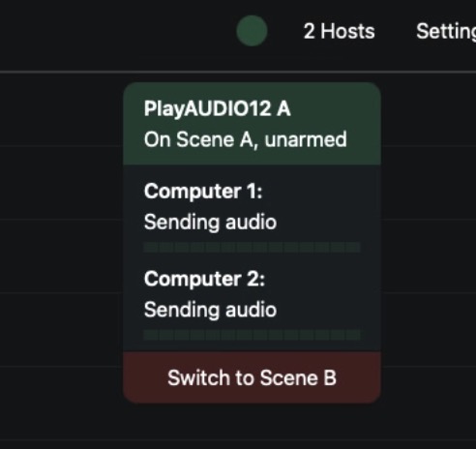Screen dimensions: 476x449
Task: Click the Computer 2 audio level meter
Action: [x=252, y=335]
